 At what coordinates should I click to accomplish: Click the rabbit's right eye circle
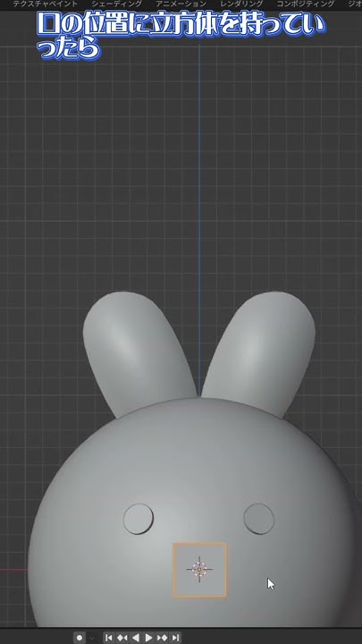coord(259,519)
